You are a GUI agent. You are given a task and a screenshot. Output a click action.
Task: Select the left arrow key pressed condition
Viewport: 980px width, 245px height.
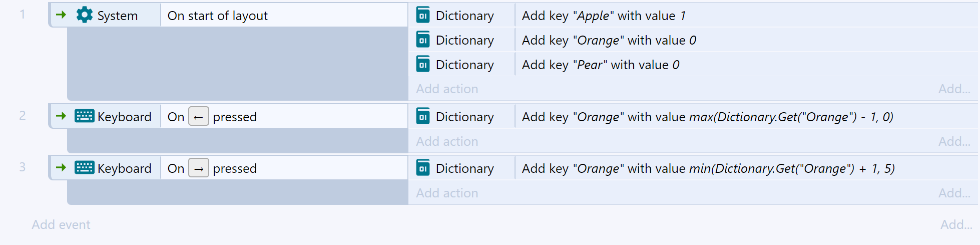click(284, 117)
